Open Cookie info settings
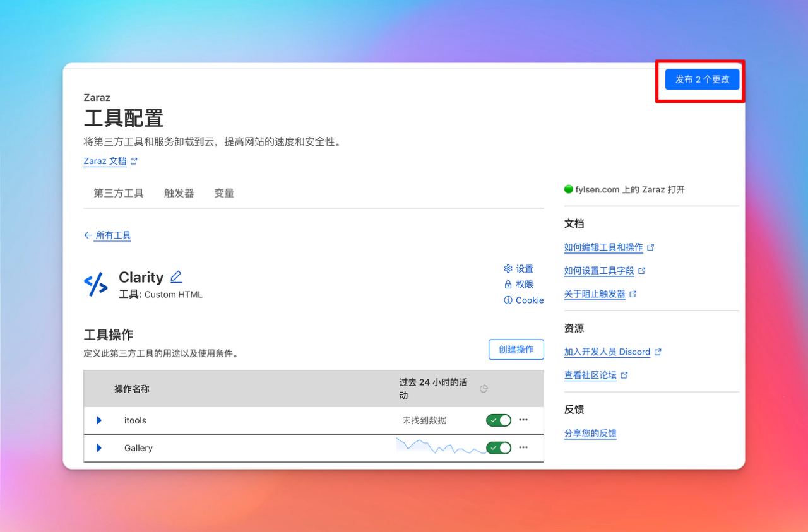This screenshot has height=532, width=808. pyautogui.click(x=523, y=300)
